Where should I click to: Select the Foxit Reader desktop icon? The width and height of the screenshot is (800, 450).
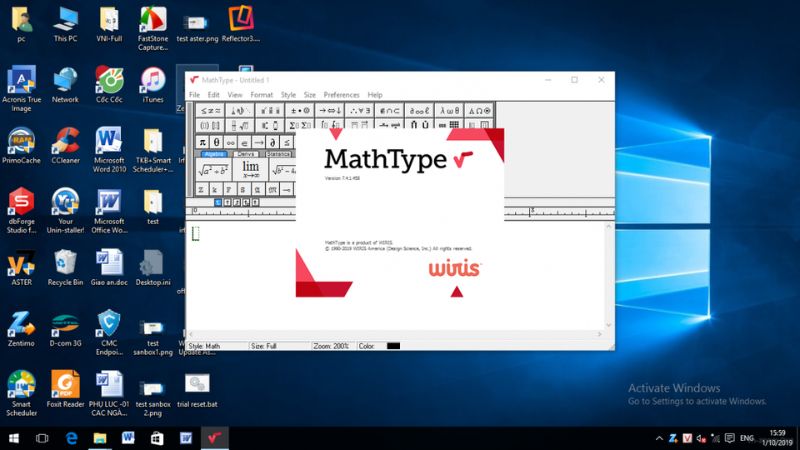tap(65, 390)
